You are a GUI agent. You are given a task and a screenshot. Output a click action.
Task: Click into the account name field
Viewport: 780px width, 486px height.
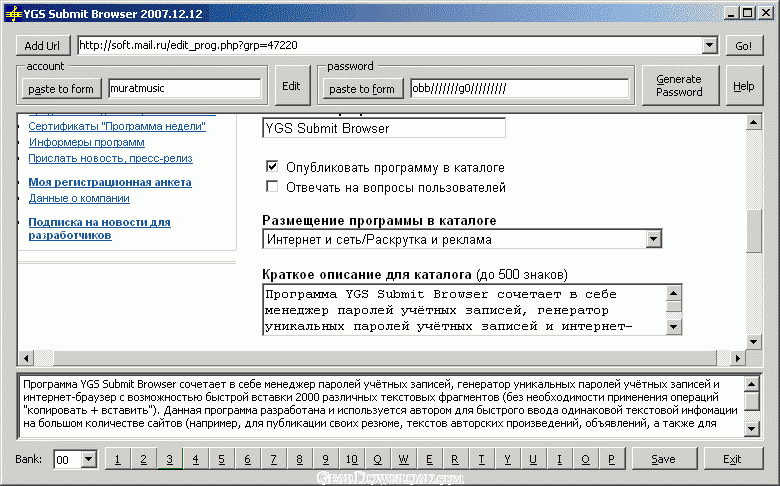(x=185, y=89)
